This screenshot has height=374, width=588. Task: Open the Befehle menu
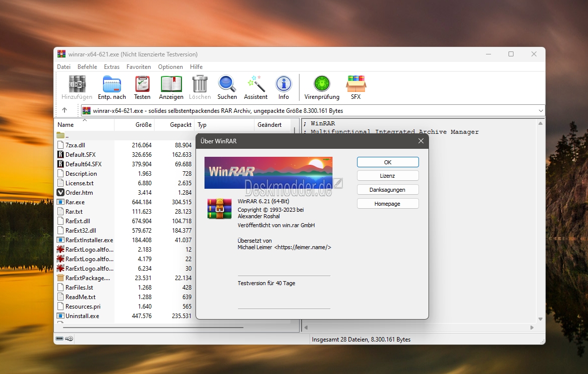pos(87,66)
